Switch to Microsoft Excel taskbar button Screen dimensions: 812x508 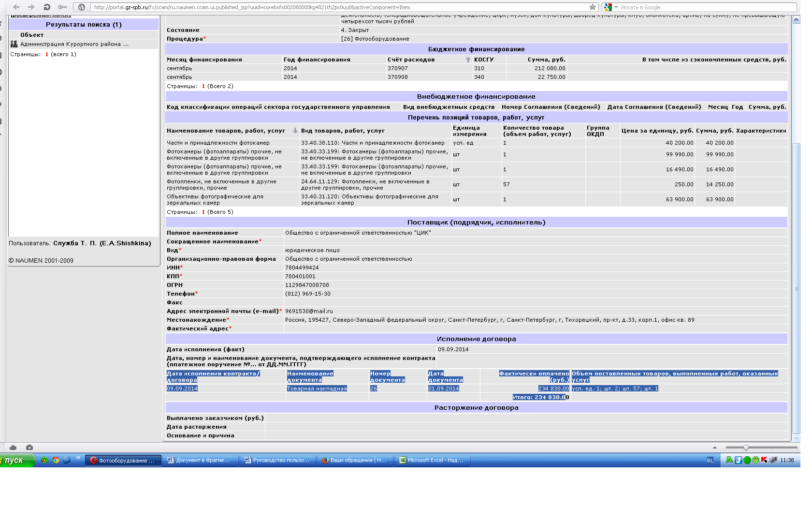(433, 460)
